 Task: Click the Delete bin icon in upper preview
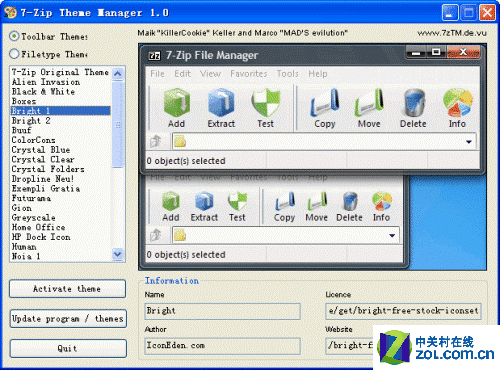tap(413, 102)
